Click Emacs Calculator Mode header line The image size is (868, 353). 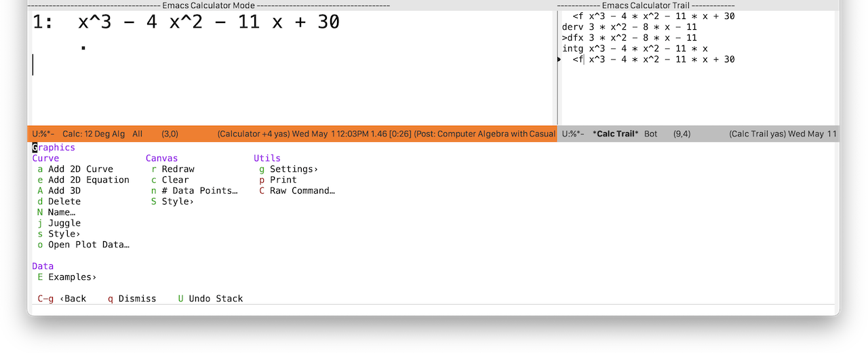point(209,5)
